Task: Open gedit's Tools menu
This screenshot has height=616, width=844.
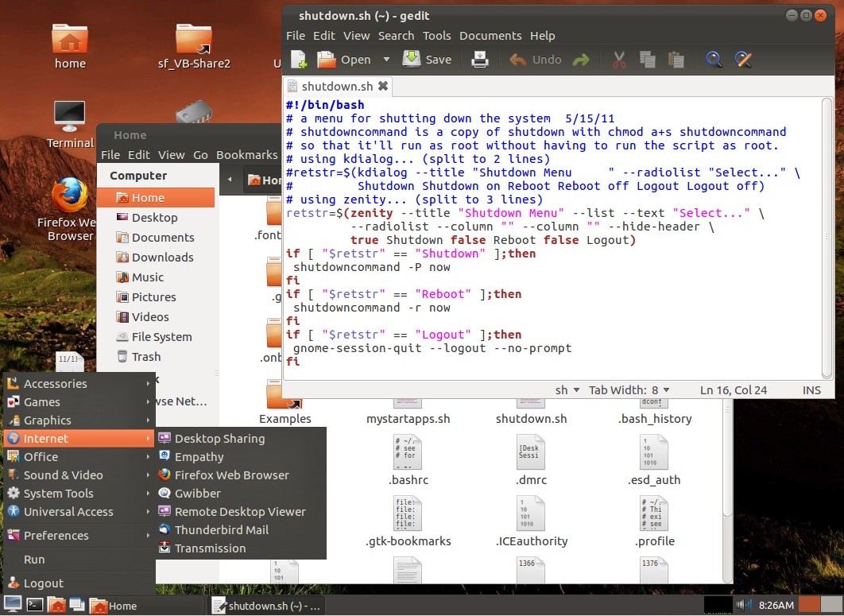Action: click(436, 36)
